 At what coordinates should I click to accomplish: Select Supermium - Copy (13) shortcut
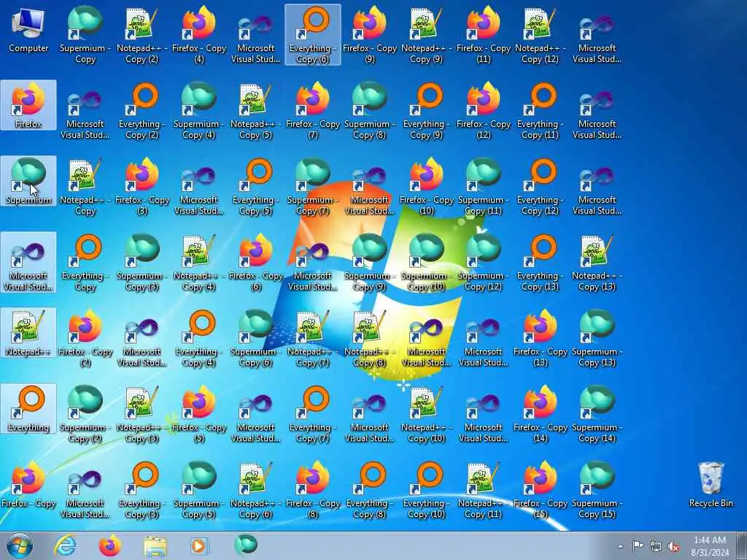pos(597,338)
